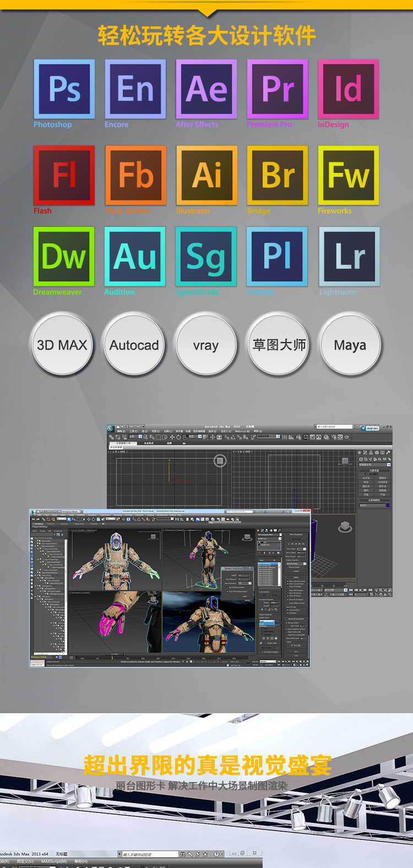413x868 pixels.
Task: Click the 'Lightroom' label text
Action: click(338, 292)
